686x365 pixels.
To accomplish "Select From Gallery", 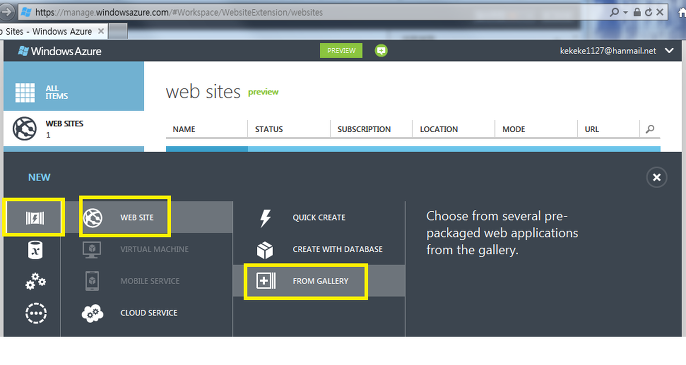I will pyautogui.click(x=319, y=281).
